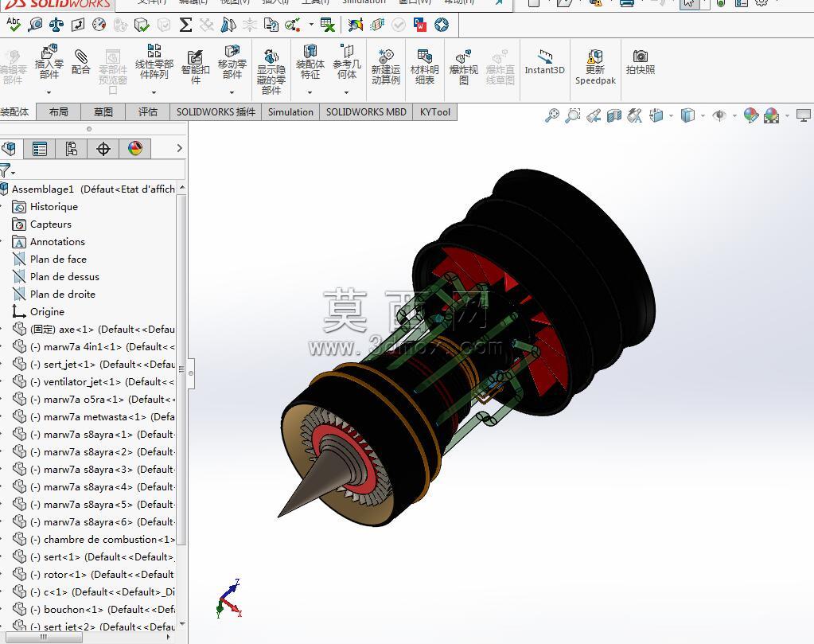Expand manager tabs chevron arrow
Viewport: 814px width, 644px height.
(180, 149)
